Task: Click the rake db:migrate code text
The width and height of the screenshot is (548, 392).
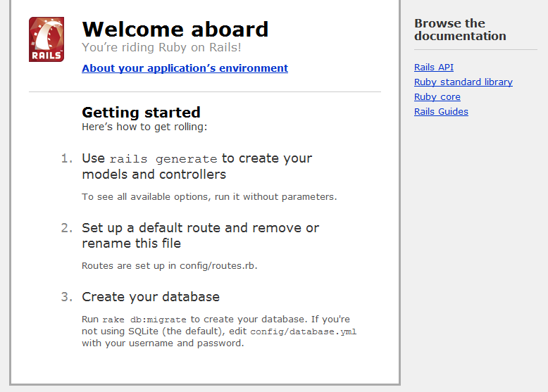Action: (x=145, y=320)
